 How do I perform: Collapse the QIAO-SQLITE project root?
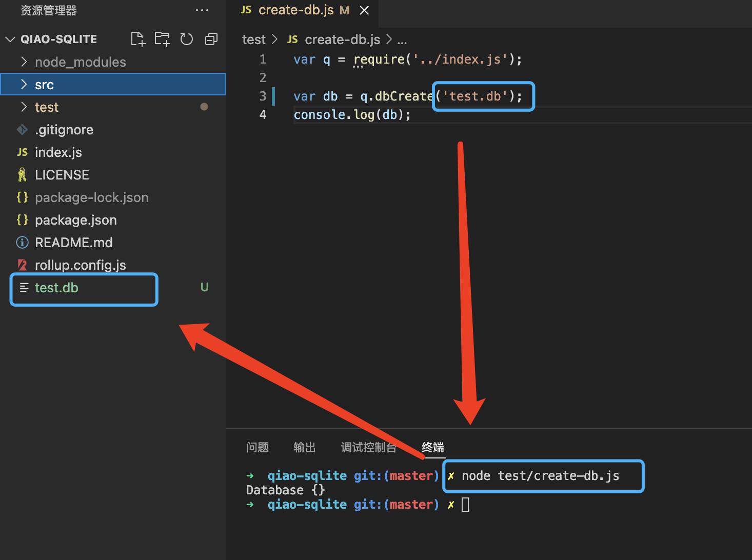pyautogui.click(x=10, y=39)
